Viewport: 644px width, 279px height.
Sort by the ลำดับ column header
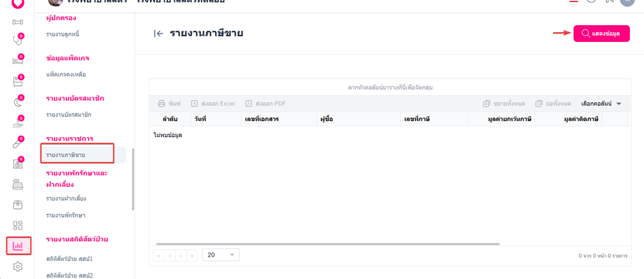(169, 120)
